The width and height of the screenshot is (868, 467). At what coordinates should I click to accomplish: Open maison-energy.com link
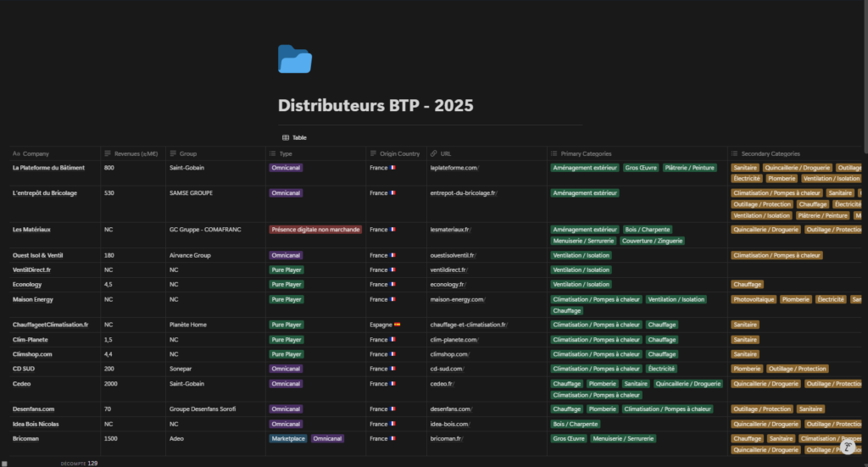pyautogui.click(x=457, y=300)
